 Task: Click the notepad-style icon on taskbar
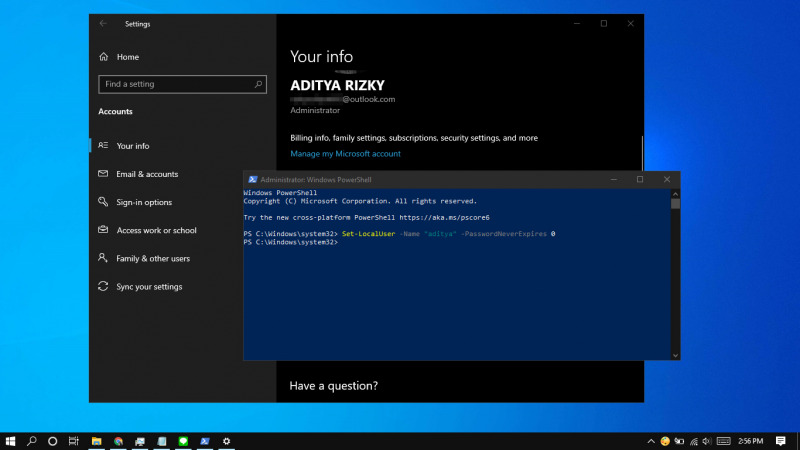point(162,441)
